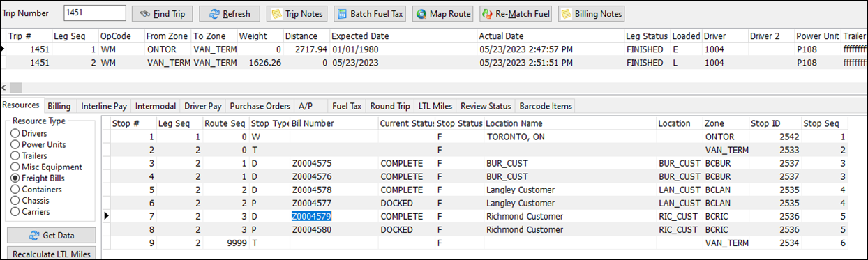Refresh the trip data

point(230,13)
